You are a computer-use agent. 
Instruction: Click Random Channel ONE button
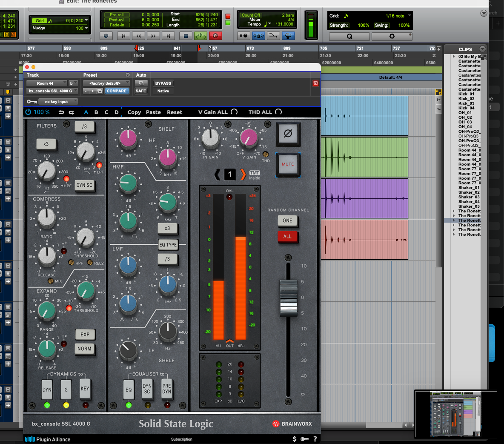pyautogui.click(x=287, y=221)
